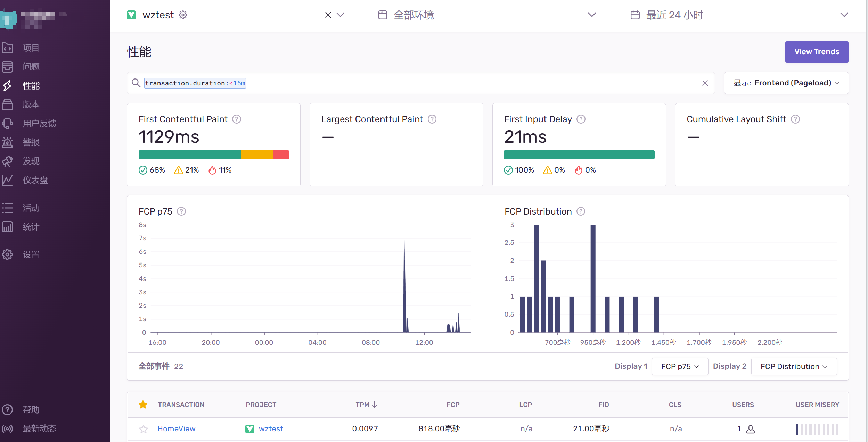Viewport: 868px width, 442px height.
Task: Click the 0.0097 TPM value
Action: 365,429
